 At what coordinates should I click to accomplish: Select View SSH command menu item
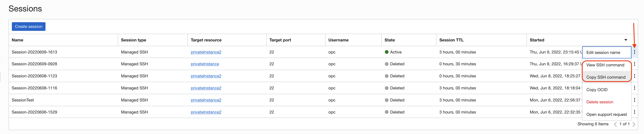605,65
